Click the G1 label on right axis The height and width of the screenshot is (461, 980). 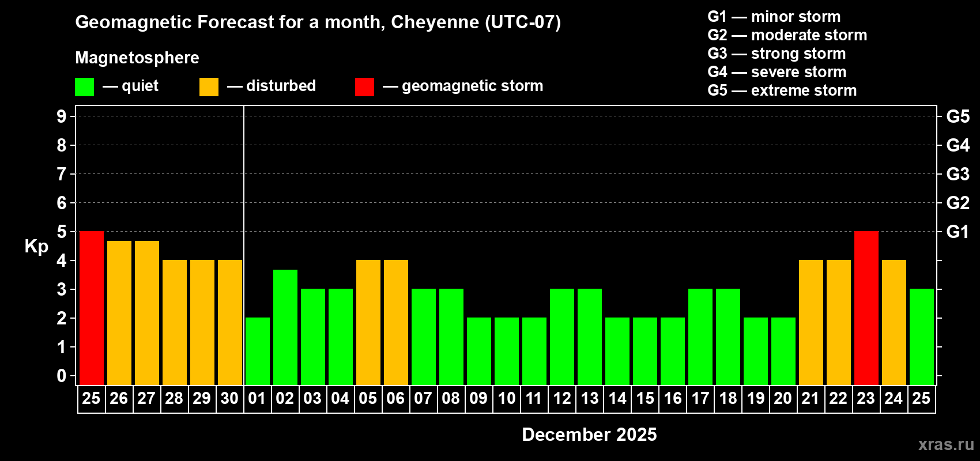pyautogui.click(x=958, y=232)
